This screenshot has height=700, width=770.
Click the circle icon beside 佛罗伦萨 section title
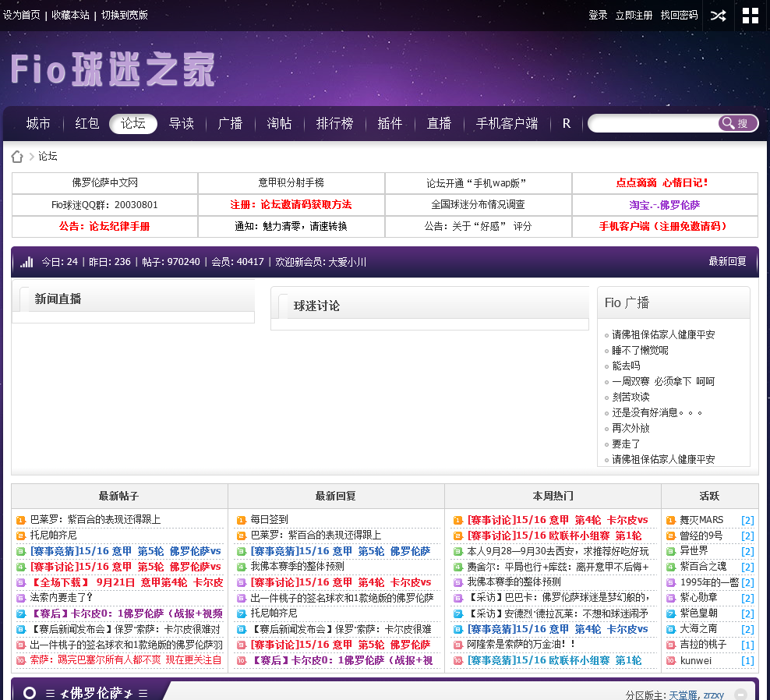[x=30, y=693]
